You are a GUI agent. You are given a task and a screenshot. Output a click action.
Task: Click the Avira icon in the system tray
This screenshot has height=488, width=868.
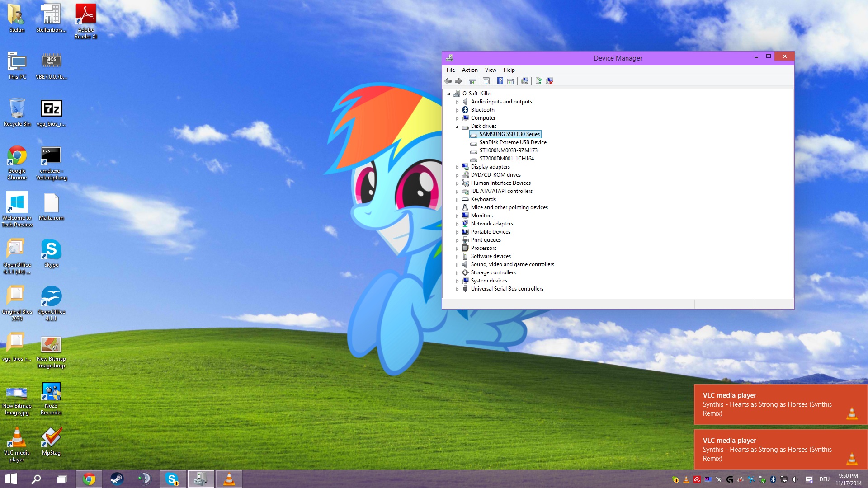click(697, 479)
